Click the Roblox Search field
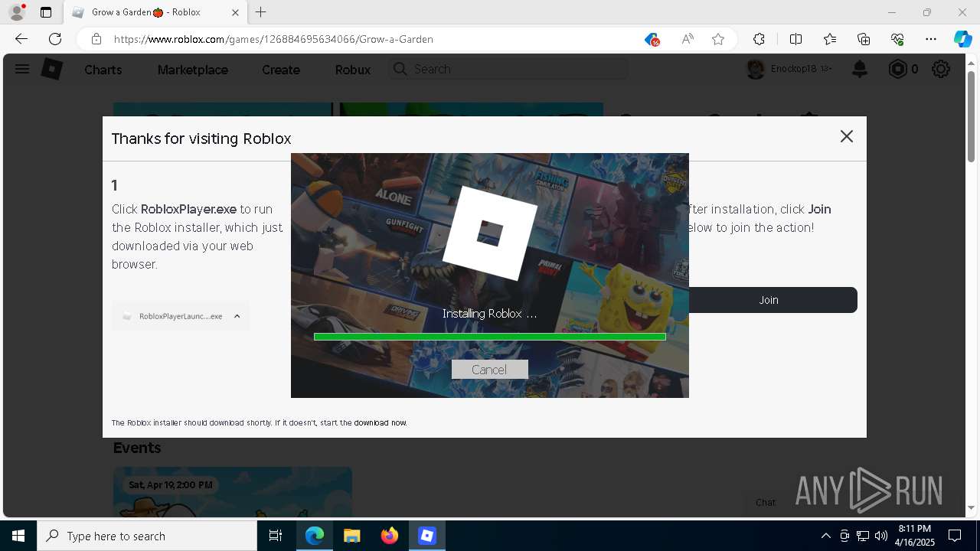Image resolution: width=980 pixels, height=551 pixels. pos(509,69)
